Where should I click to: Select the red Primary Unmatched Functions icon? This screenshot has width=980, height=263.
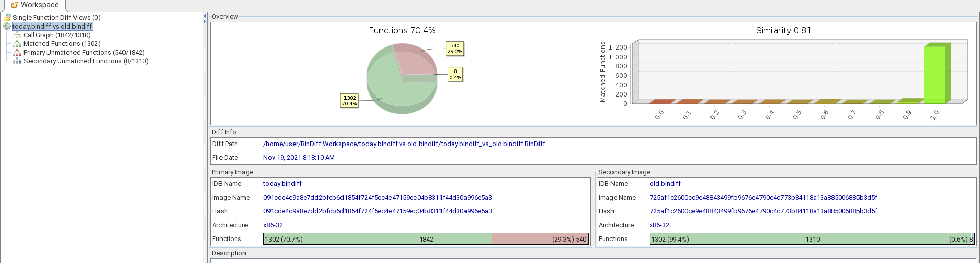tap(17, 53)
